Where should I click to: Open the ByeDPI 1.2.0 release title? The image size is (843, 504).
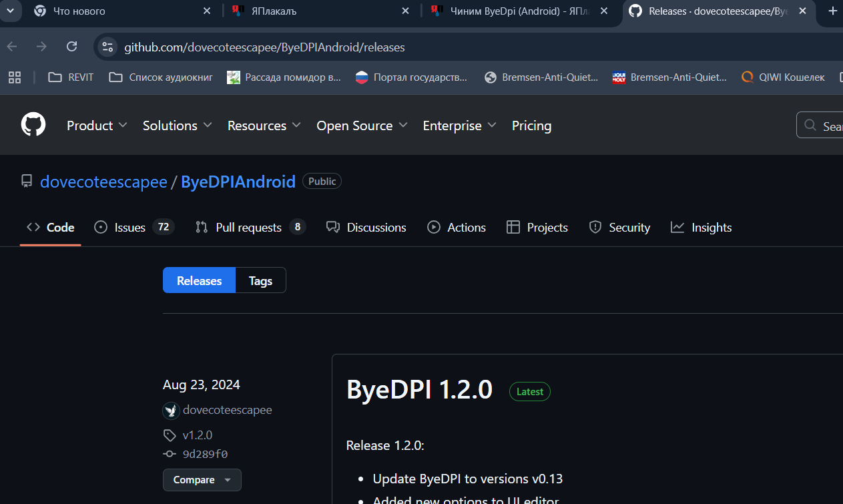click(419, 390)
